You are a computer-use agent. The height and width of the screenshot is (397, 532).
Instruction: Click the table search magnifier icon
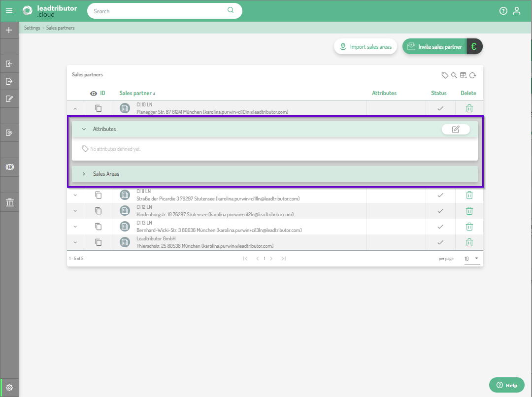(x=454, y=75)
